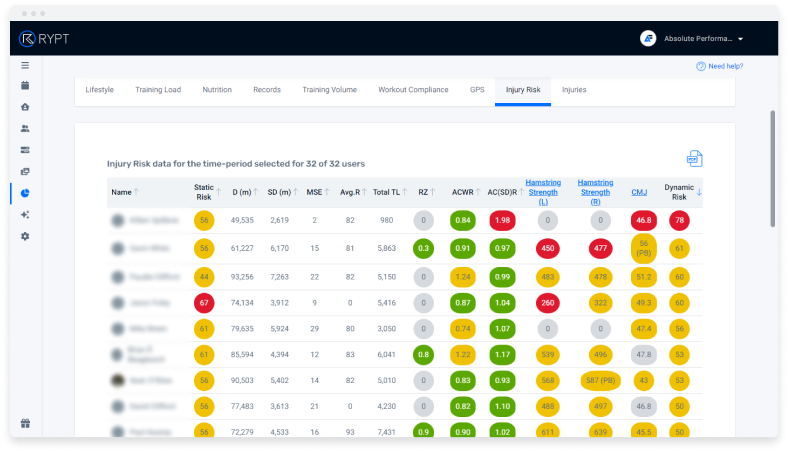This screenshot has height=453, width=789.
Task: Open the sparkle AI icon in sidebar
Action: coord(25,215)
